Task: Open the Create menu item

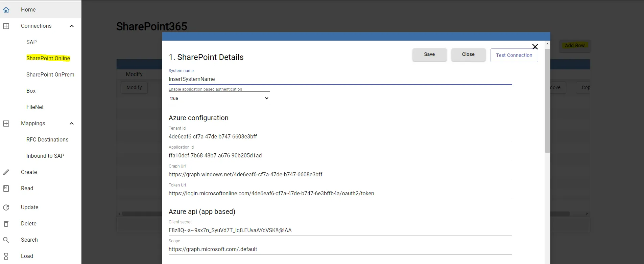Action: (x=29, y=172)
